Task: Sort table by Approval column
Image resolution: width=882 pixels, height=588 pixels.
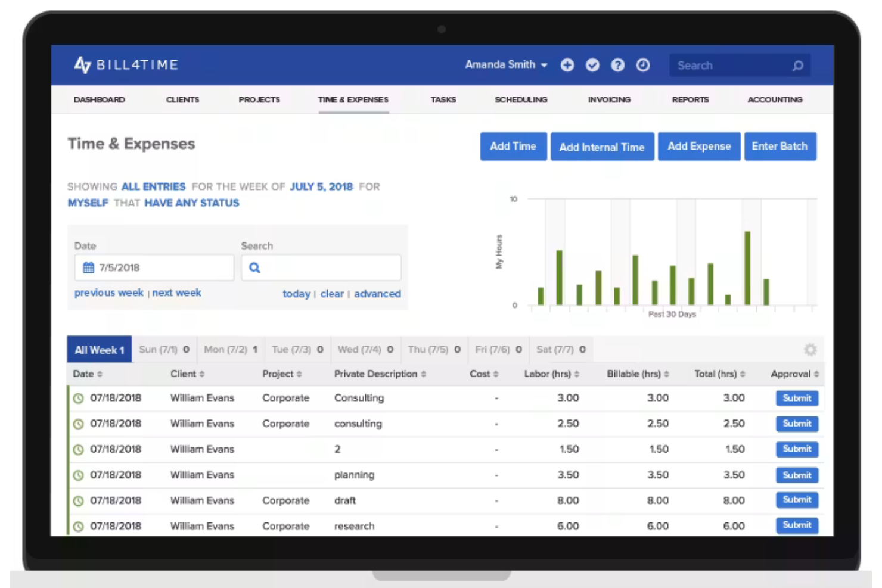Action: [x=794, y=374]
